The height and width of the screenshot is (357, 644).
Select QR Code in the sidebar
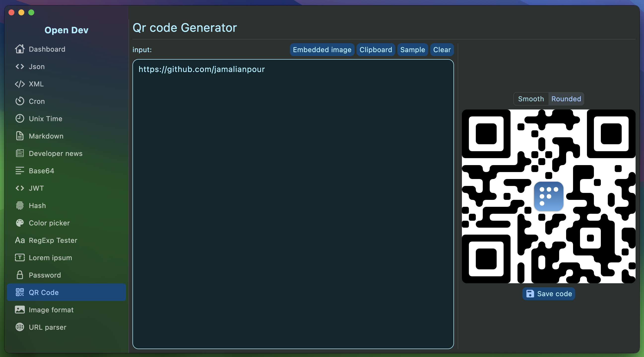click(x=66, y=292)
